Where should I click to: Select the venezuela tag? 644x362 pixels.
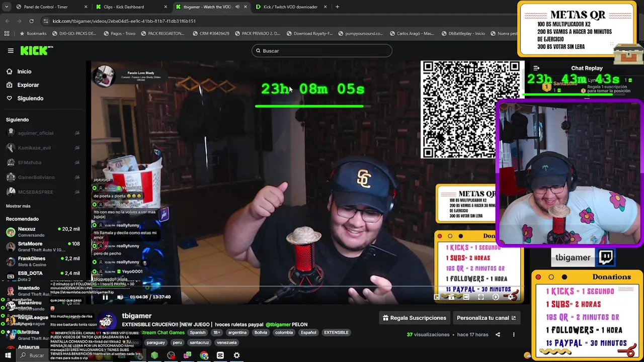226,342
